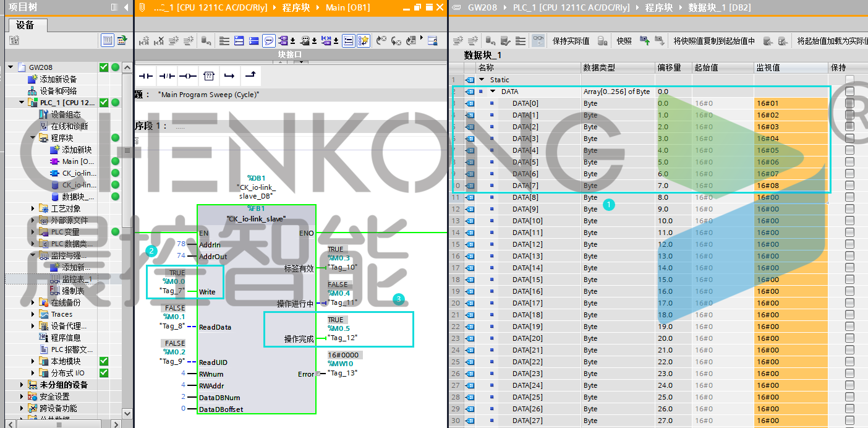Insert an empty box instruction
Image resolution: width=868 pixels, height=428 pixels.
click(209, 76)
